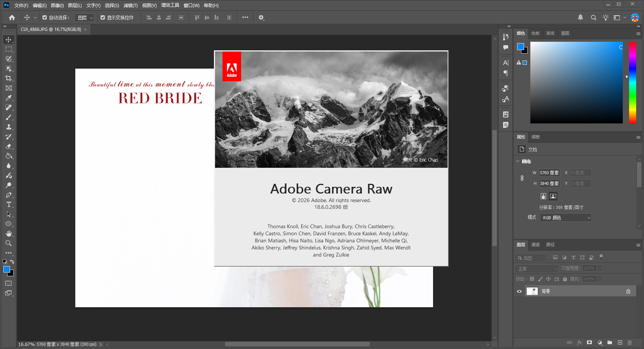Viewport: 644px width, 349px height.
Task: Select the Rectangular Marquee tool
Action: 9,49
